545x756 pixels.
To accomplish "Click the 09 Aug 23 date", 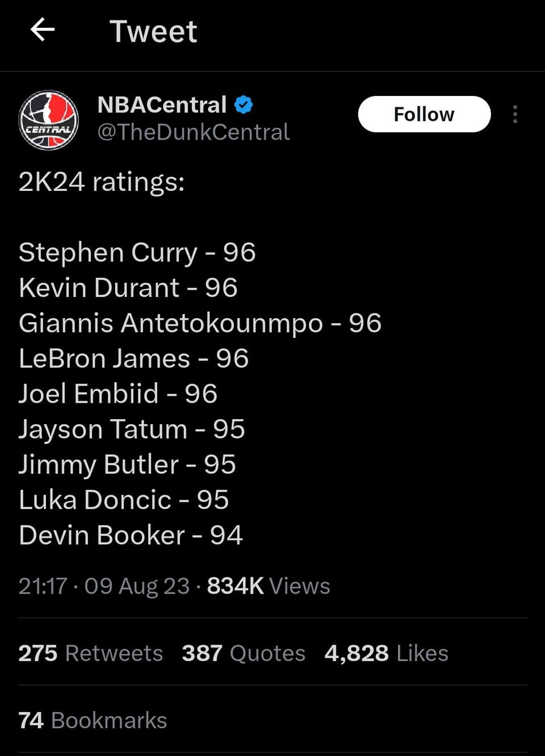I will pos(137,586).
